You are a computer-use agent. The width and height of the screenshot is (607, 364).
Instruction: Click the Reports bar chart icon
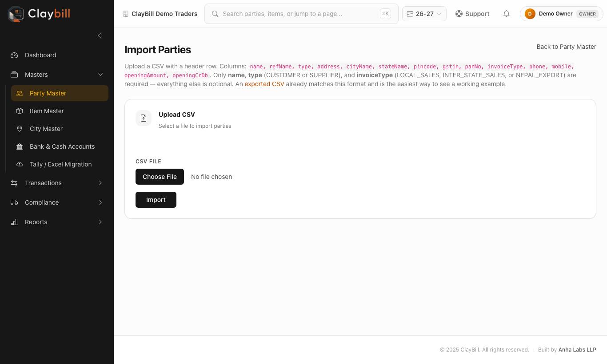(14, 222)
